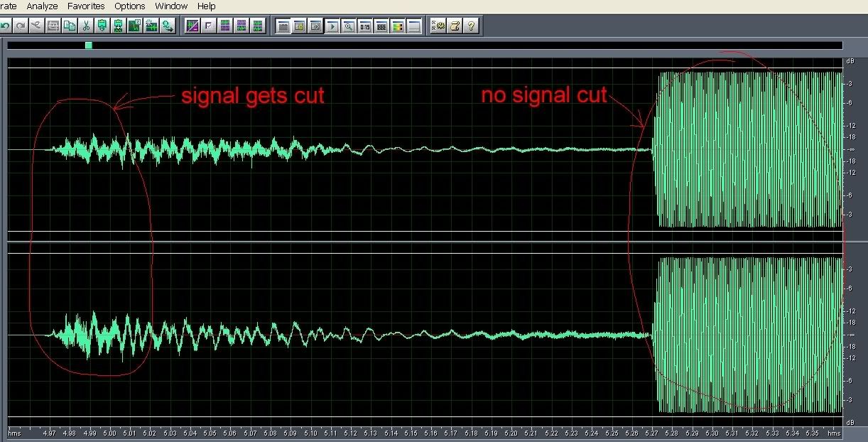Viewport: 868px width, 442px height.
Task: Click the 5.10 mark on the time ruler
Action: tap(310, 433)
